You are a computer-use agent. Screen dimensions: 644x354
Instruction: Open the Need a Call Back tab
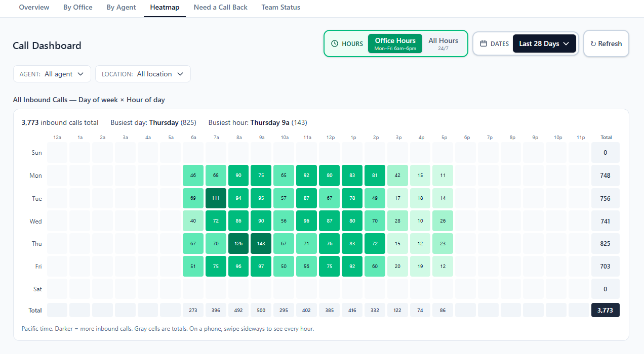click(x=220, y=7)
